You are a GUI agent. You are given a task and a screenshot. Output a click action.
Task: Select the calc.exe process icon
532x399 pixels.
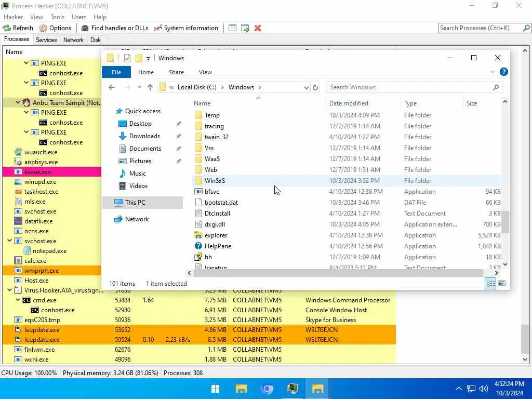pyautogui.click(x=18, y=261)
